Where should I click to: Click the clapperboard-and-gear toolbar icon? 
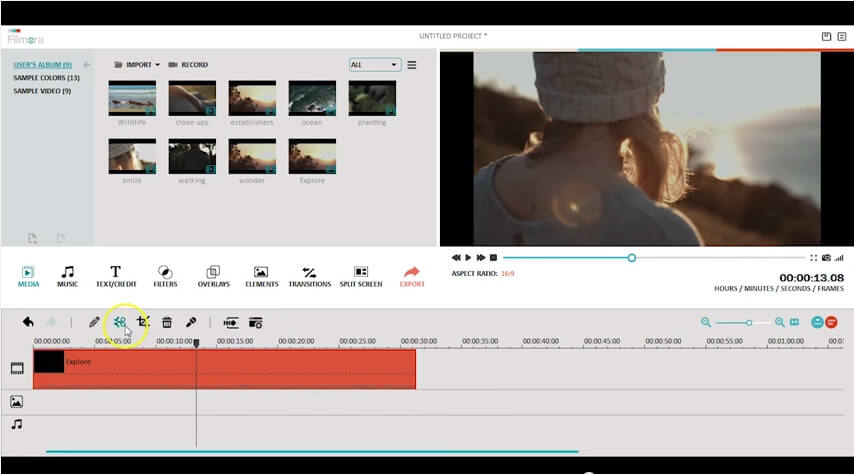pos(255,323)
